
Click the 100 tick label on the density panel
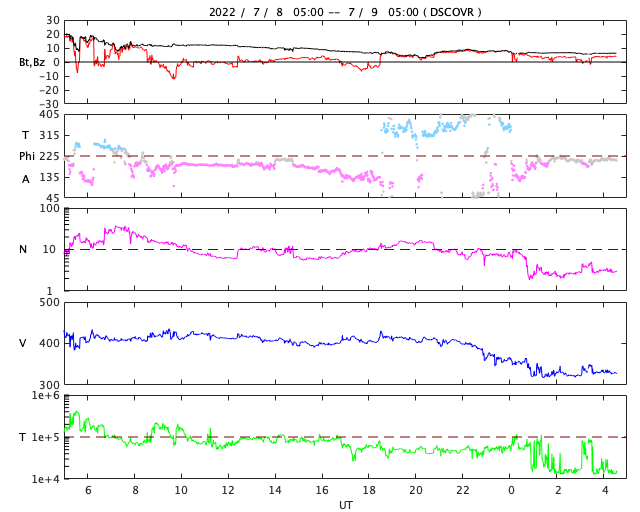pyautogui.click(x=49, y=209)
